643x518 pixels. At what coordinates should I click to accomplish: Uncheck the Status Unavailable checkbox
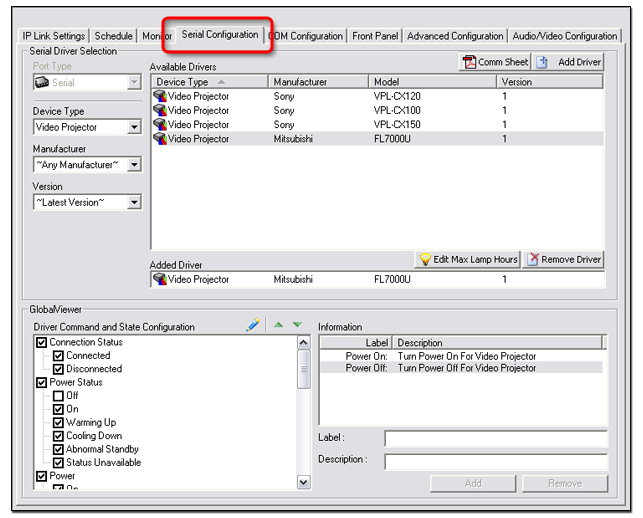58,463
